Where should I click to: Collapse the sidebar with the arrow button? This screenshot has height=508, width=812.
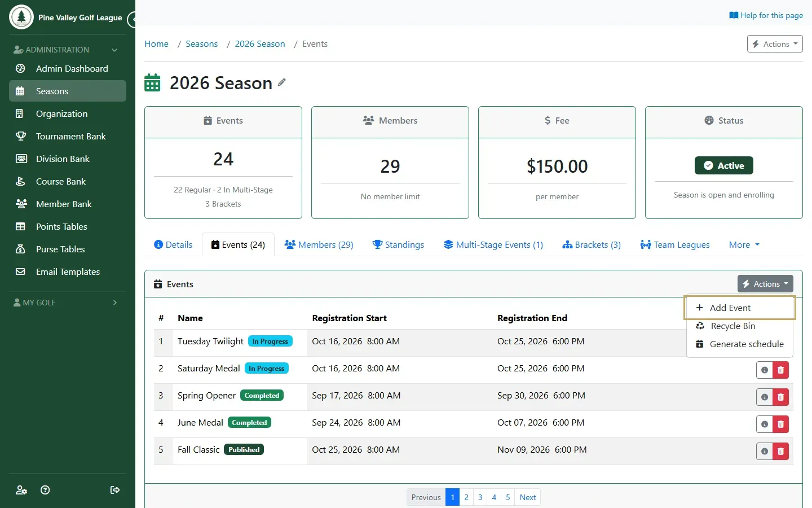(132, 20)
